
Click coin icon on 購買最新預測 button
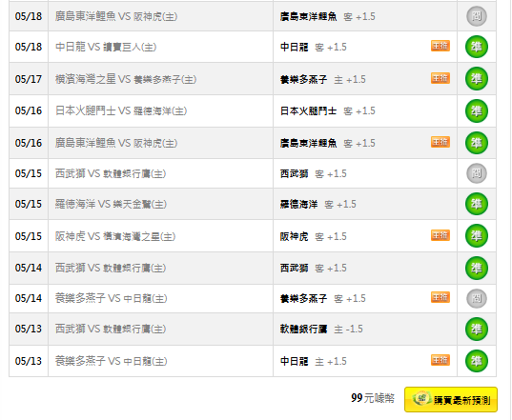click(421, 398)
